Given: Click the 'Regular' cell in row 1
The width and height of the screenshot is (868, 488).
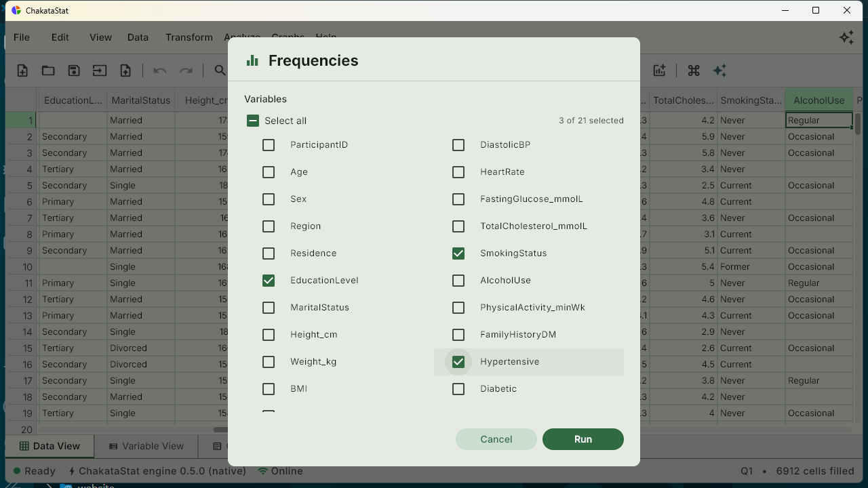Looking at the screenshot, I should pyautogui.click(x=819, y=120).
